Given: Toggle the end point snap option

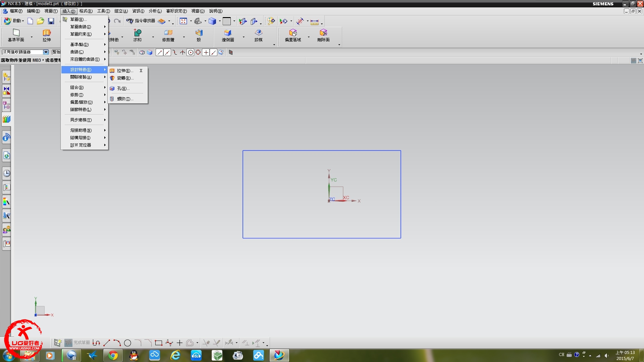Looking at the screenshot, I should click(159, 52).
